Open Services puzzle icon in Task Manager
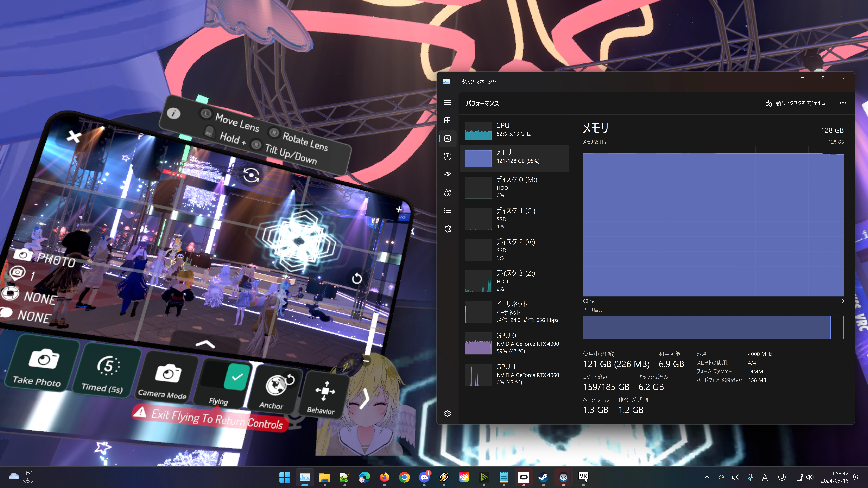This screenshot has width=868, height=488. tap(447, 229)
